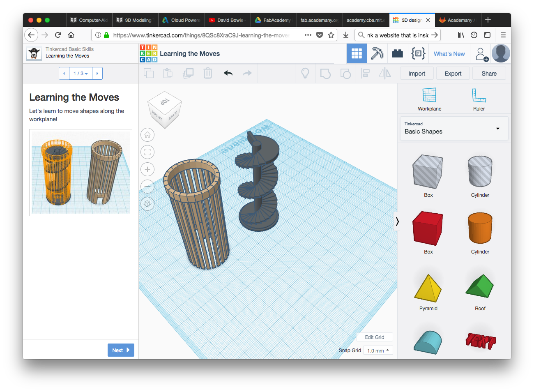Open the Codeblocks editor icon
Image resolution: width=534 pixels, height=392 pixels.
point(418,53)
